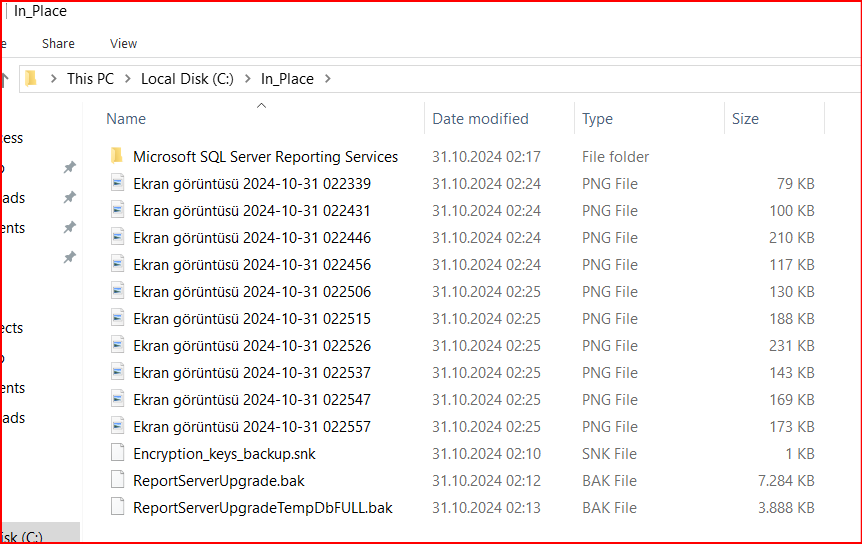Click the image icon of Ekran görüntüsü 022446
Screen dimensions: 862x544
(x=118, y=237)
